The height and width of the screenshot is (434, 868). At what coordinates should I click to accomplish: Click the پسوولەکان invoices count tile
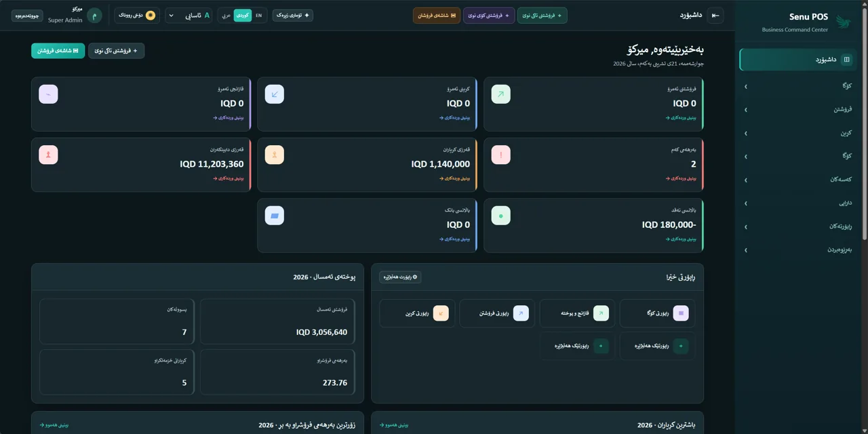(117, 321)
